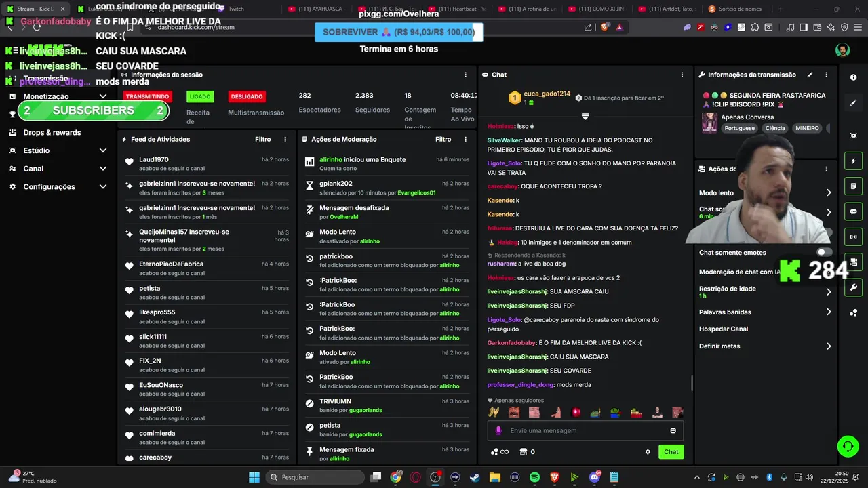Toggle Chat somente emotes switch
The width and height of the screenshot is (868, 488).
(824, 252)
